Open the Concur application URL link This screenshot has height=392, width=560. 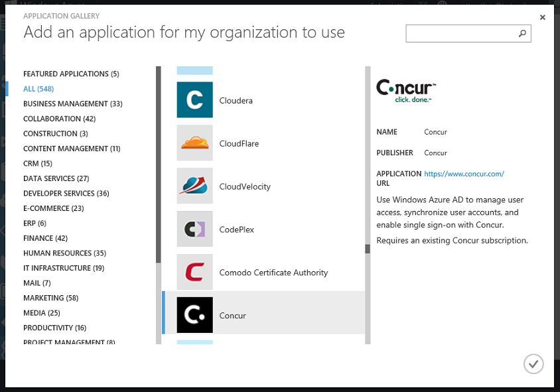pyautogui.click(x=464, y=174)
